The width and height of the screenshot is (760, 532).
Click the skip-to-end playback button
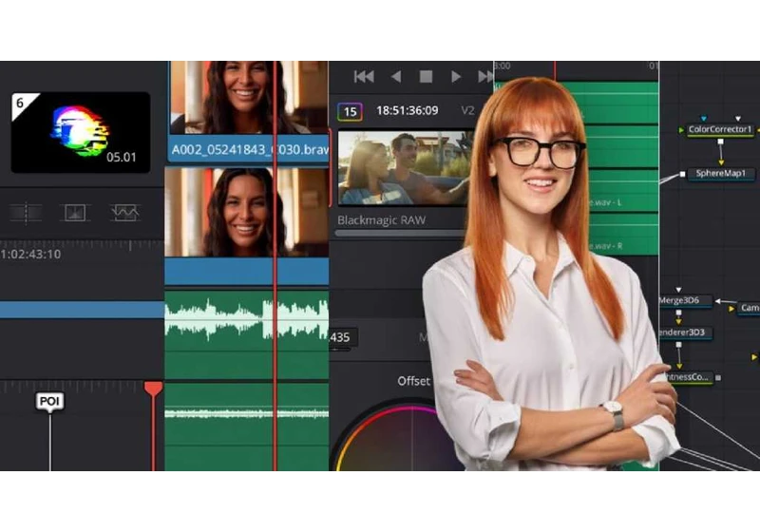pos(485,76)
